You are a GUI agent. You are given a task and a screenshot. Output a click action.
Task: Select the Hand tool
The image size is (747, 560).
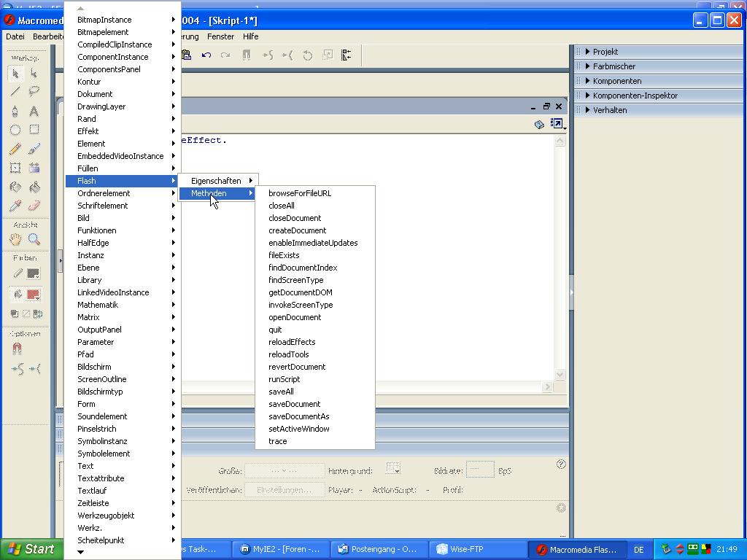click(15, 239)
